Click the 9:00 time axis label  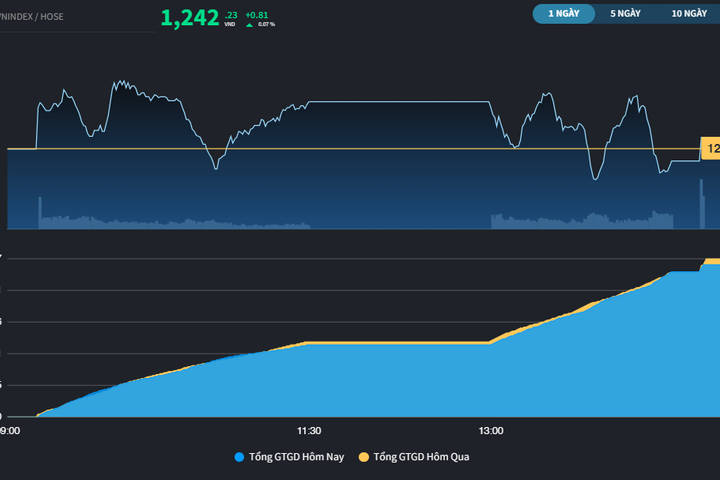(10, 431)
